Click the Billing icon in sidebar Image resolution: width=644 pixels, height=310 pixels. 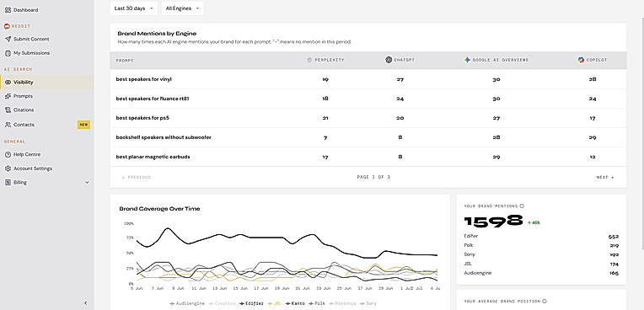point(8,182)
